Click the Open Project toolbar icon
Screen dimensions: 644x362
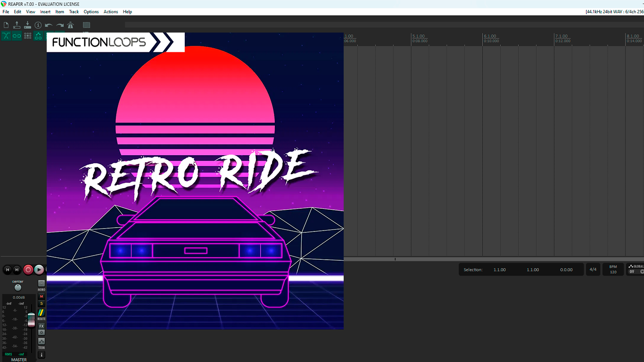(x=17, y=25)
